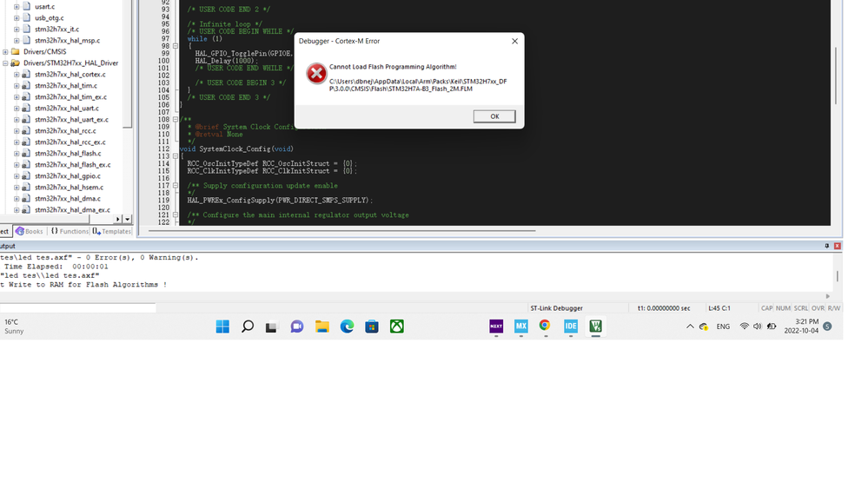
Task: Click OK in the Cortex-M Error dialog
Action: (494, 116)
